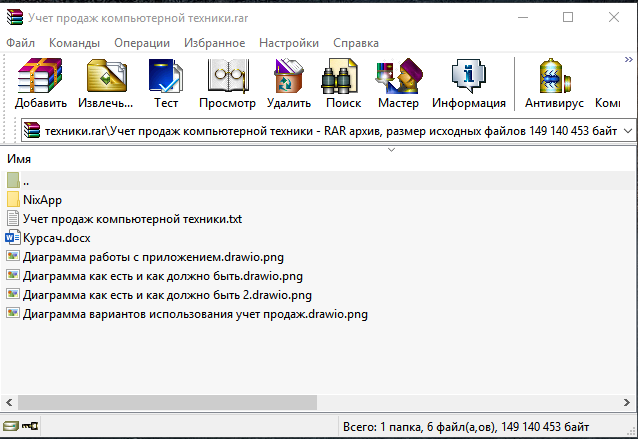Open the Операции menu

click(x=141, y=43)
